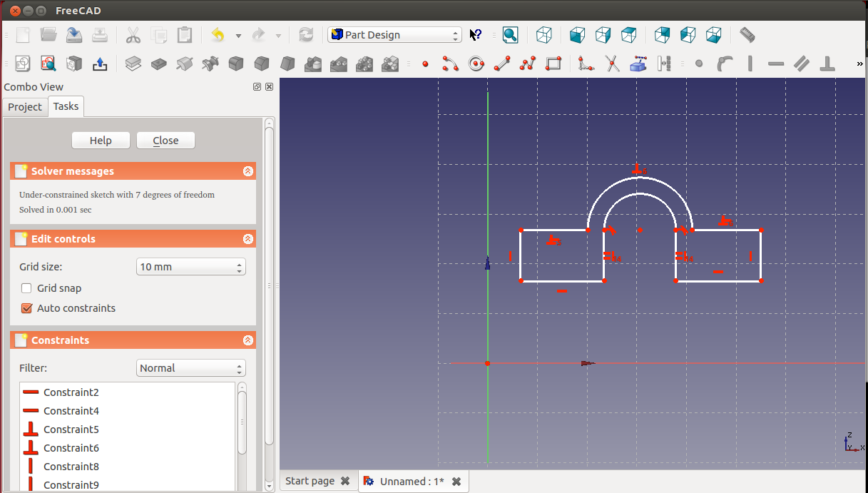Click the Create fillet sketch tool
This screenshot has width=868, height=493.
pyautogui.click(x=586, y=64)
